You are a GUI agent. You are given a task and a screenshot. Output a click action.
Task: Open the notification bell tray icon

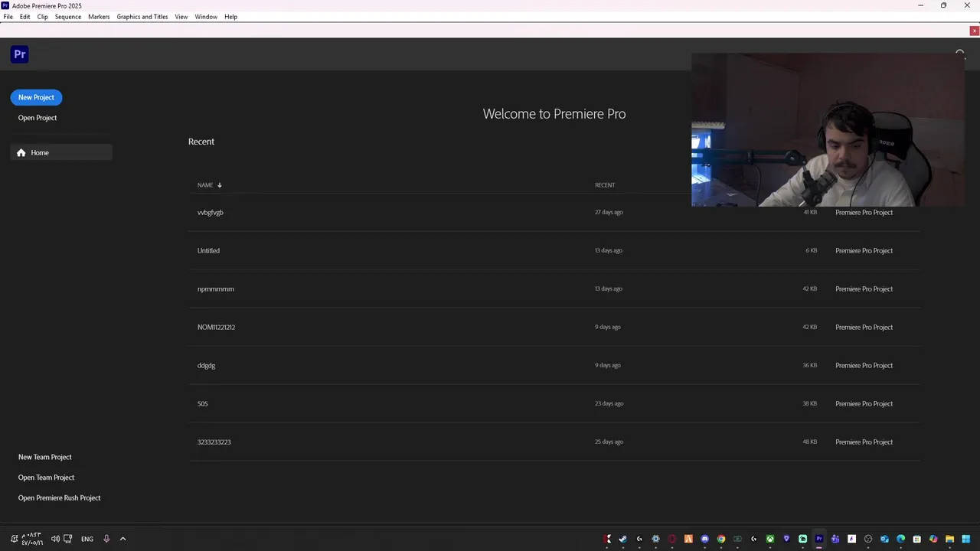click(14, 539)
